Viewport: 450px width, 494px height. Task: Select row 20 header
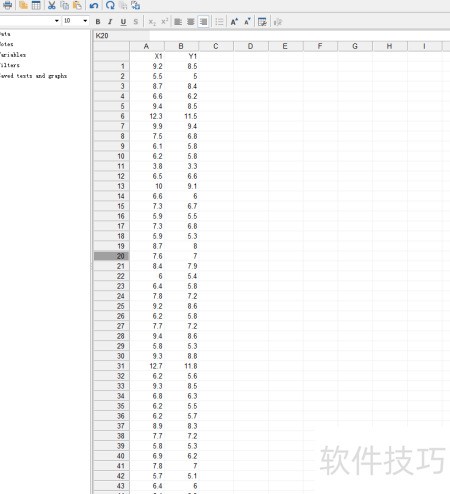(x=111, y=256)
